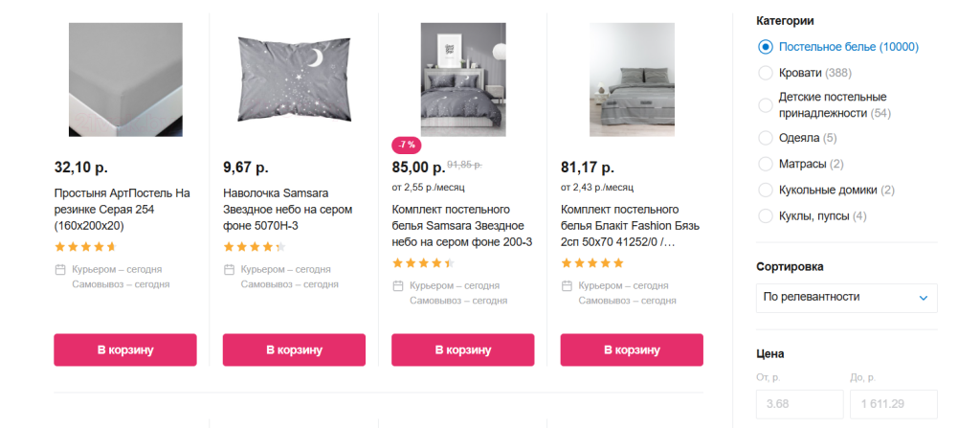Click the -7% discount badge
The height and width of the screenshot is (428, 980).
pos(407,145)
